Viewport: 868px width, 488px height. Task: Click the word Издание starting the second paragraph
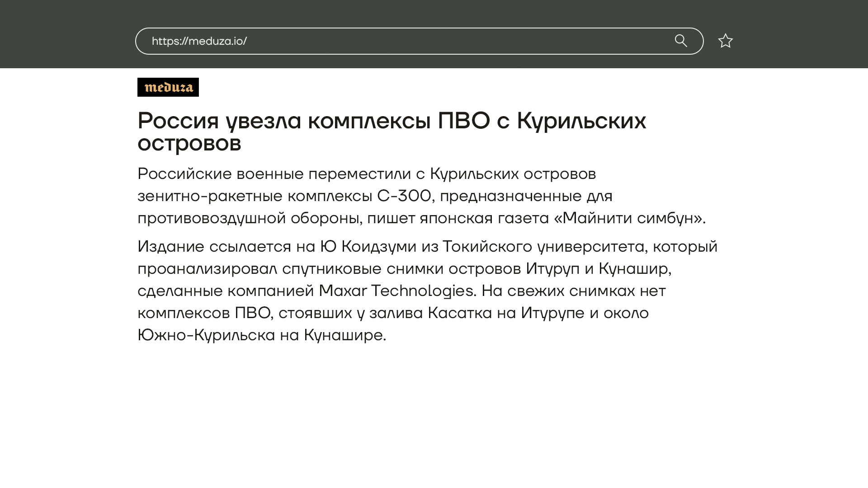171,247
